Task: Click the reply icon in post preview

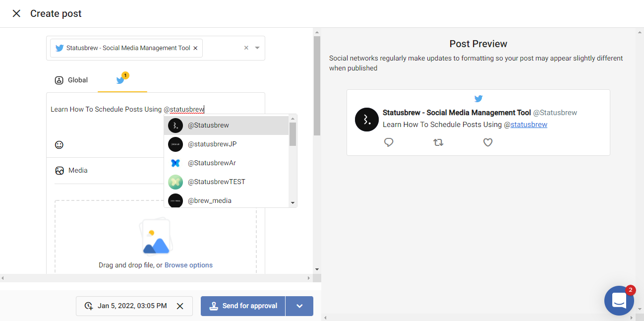Action: (389, 142)
